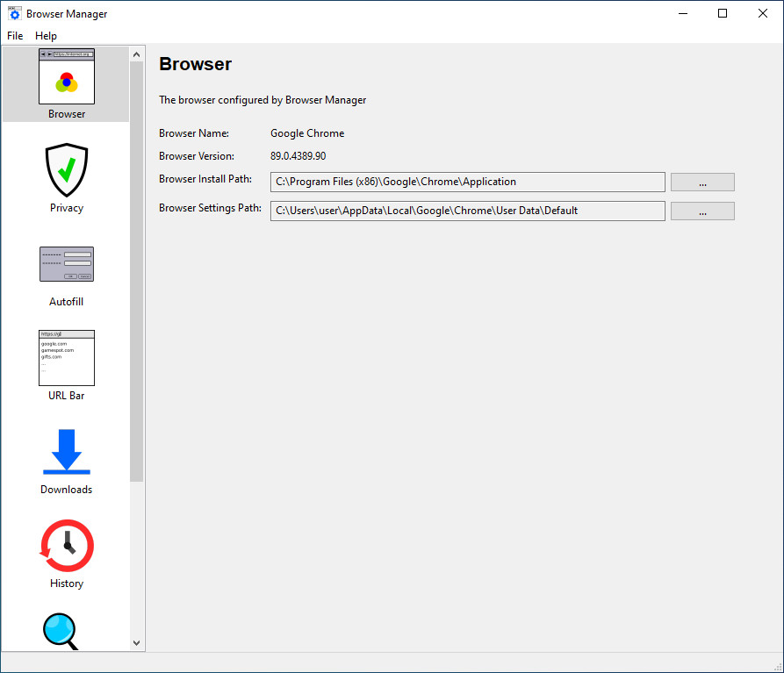
Task: Click the Browser Manager title bar icon
Action: point(15,13)
